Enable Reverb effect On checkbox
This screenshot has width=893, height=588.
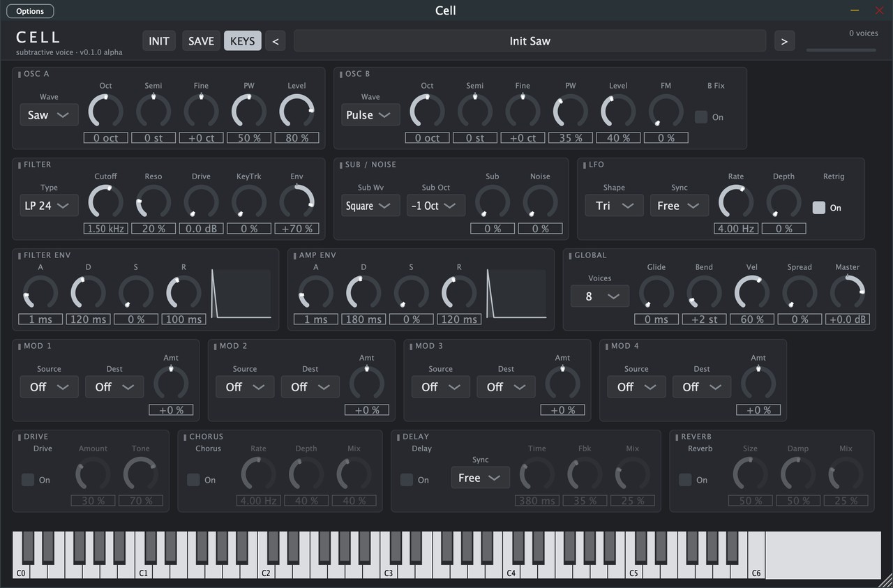pyautogui.click(x=685, y=480)
